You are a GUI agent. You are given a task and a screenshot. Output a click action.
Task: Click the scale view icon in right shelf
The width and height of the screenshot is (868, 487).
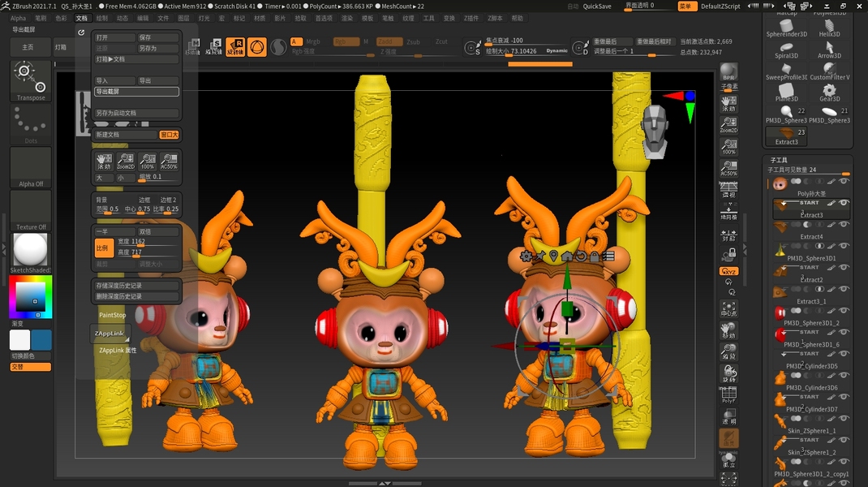[x=728, y=352]
